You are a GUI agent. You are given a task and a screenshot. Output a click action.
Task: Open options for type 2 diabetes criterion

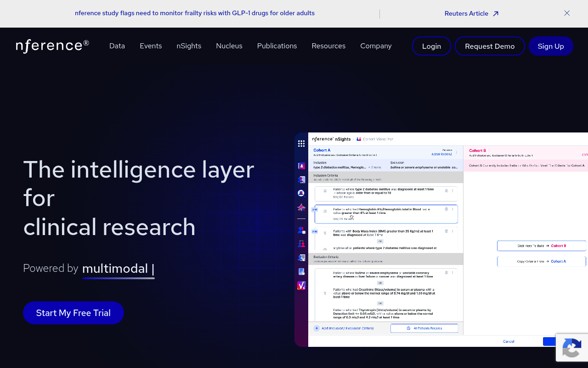pos(452,190)
